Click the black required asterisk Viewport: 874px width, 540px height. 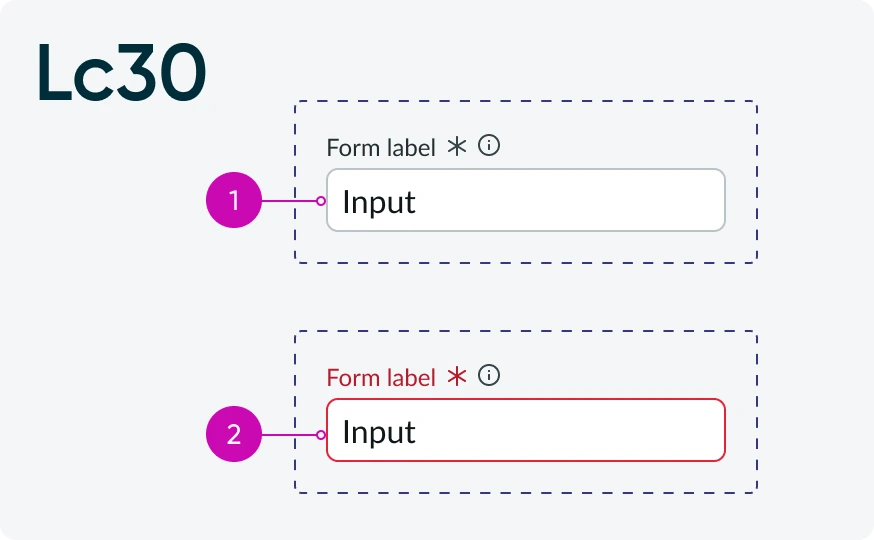457,146
